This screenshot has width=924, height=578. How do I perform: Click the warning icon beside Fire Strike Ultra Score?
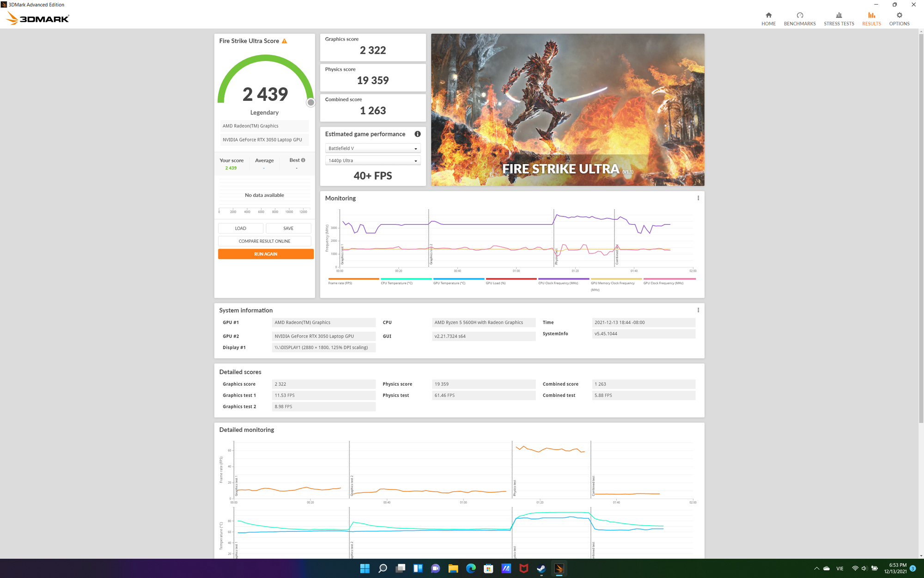[x=285, y=41]
